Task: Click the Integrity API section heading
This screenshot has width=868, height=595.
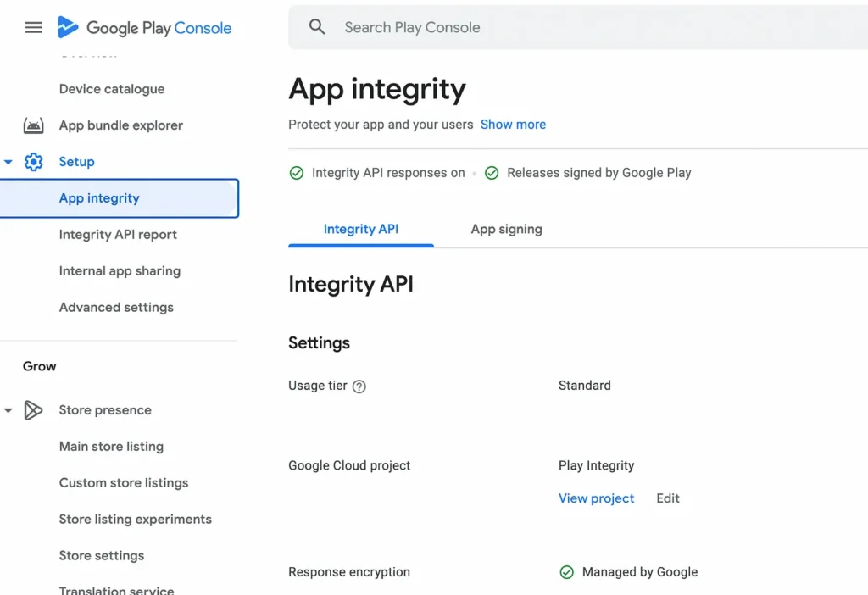Action: [351, 285]
